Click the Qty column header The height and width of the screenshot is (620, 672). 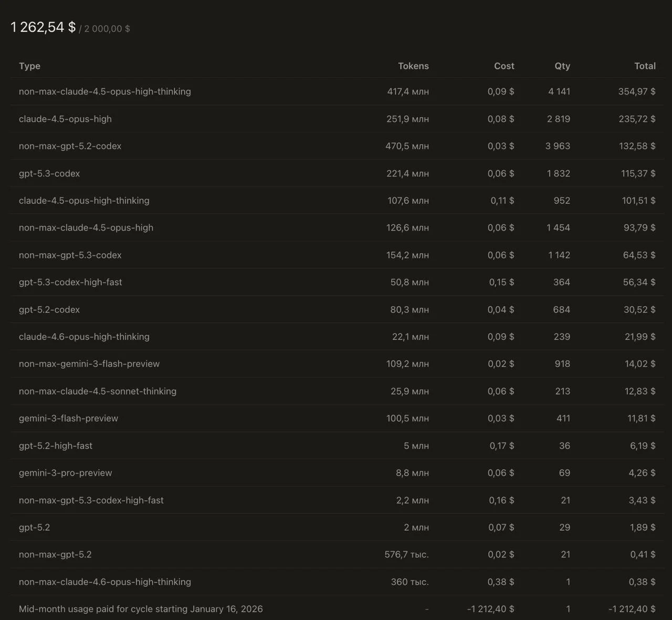(x=562, y=66)
